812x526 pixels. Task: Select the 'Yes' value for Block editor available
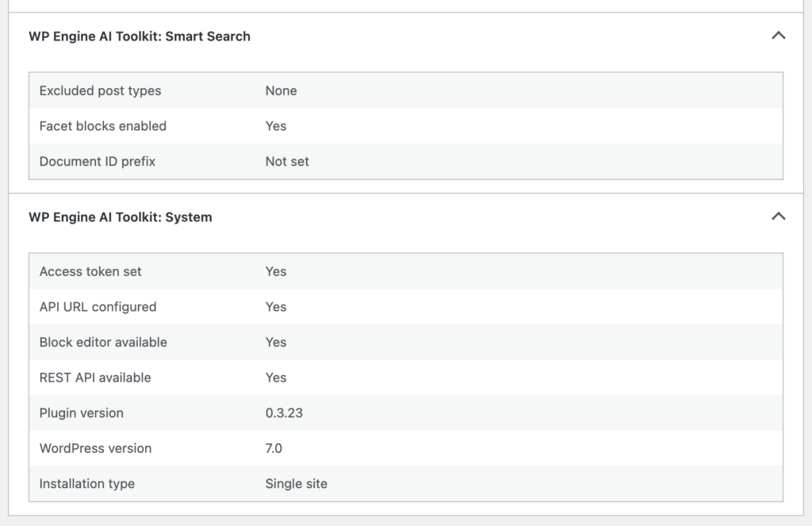(275, 342)
